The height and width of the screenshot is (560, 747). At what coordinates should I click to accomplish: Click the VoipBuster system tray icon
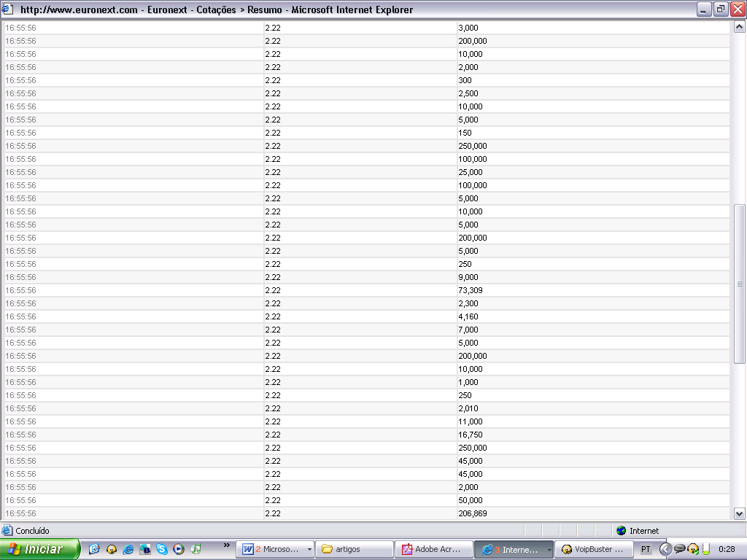click(693, 549)
